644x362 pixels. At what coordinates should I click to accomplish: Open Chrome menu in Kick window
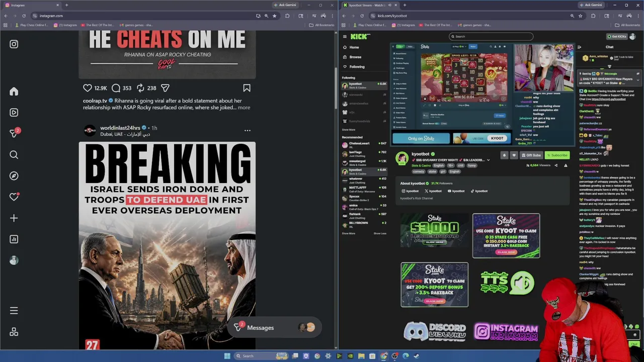[x=638, y=16]
